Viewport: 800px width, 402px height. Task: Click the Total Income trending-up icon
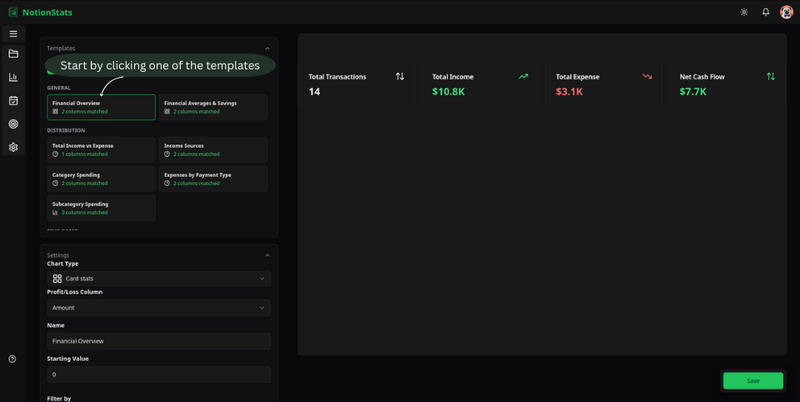click(x=523, y=77)
